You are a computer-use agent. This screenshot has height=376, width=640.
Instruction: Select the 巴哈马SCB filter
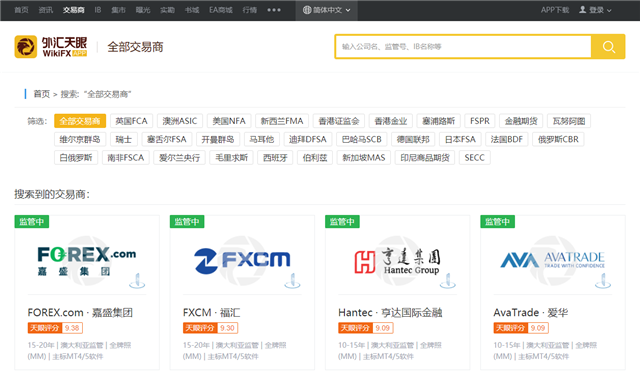362,139
